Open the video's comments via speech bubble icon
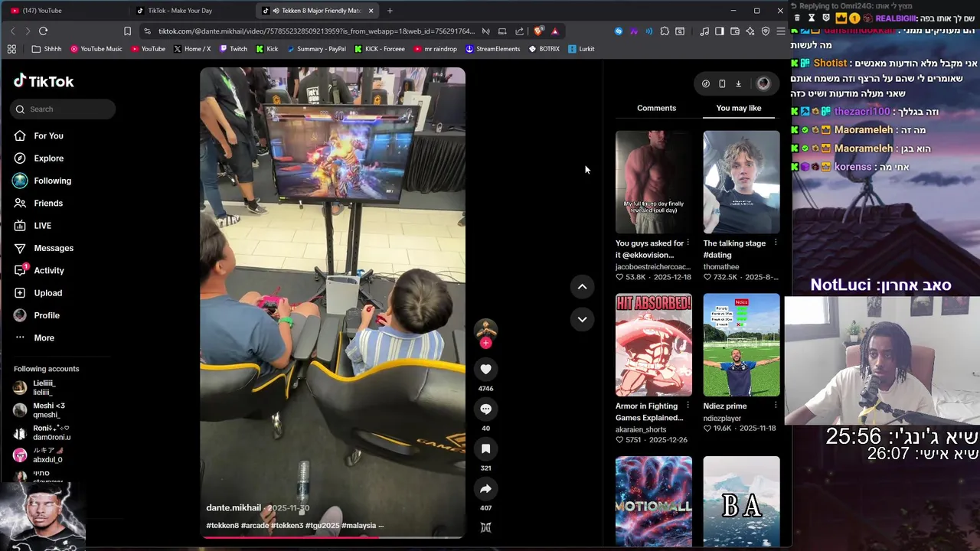The height and width of the screenshot is (551, 980). [485, 409]
